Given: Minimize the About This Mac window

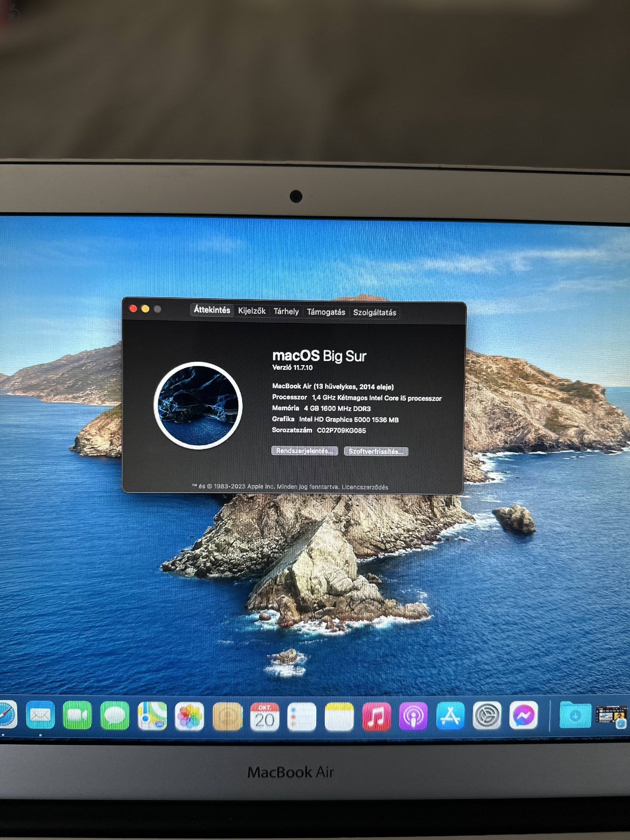Looking at the screenshot, I should tap(145, 309).
